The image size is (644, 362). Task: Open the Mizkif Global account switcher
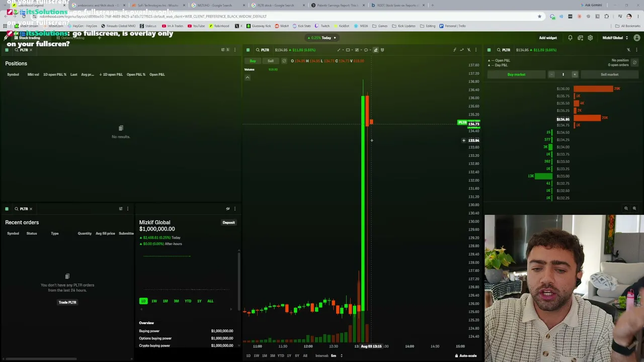point(615,38)
